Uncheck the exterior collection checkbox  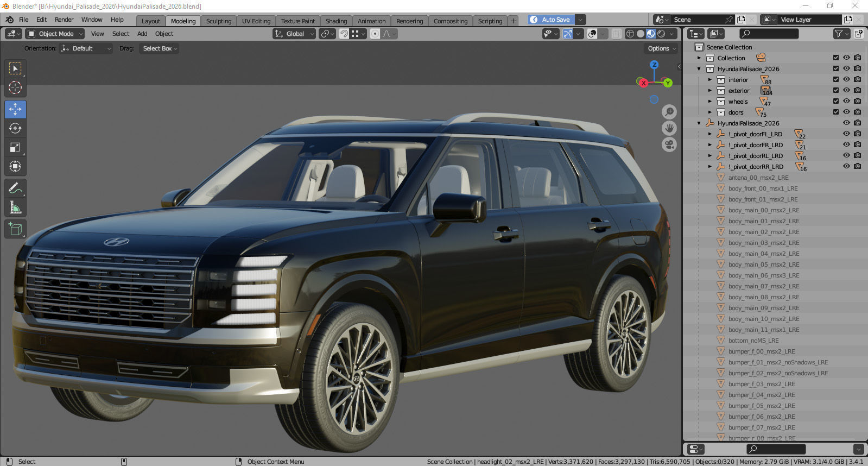coord(836,91)
